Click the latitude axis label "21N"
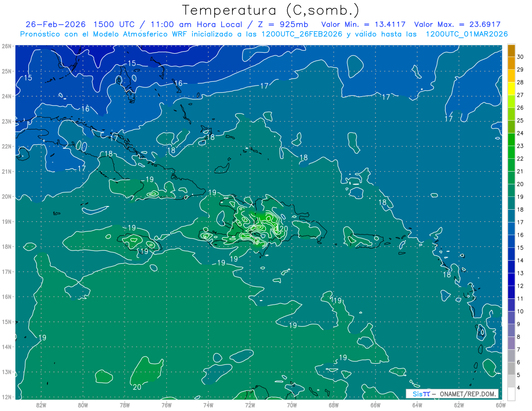 click(7, 172)
